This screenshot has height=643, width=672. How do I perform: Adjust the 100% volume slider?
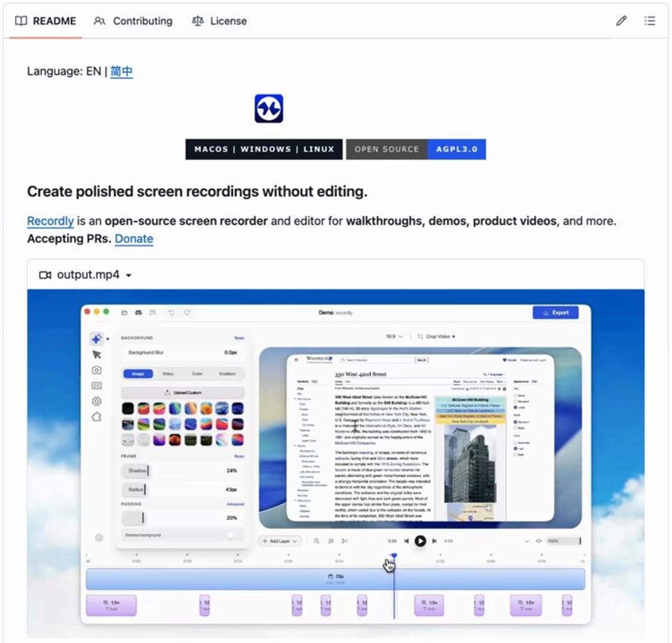coord(564,541)
